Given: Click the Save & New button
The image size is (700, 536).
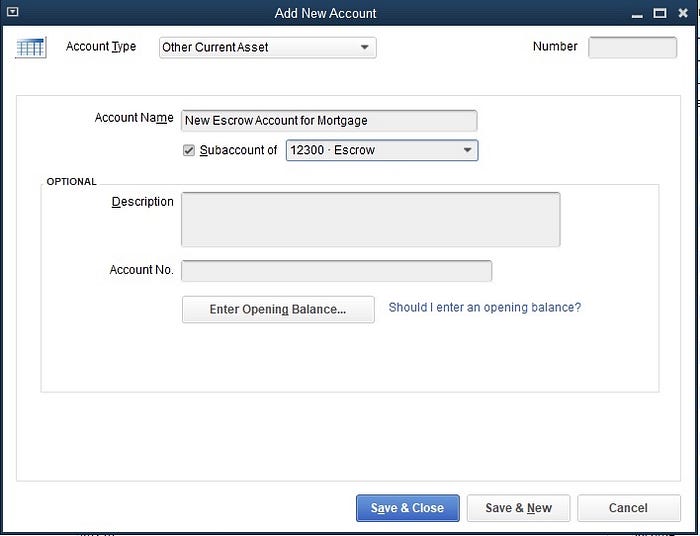Looking at the screenshot, I should (x=518, y=508).
